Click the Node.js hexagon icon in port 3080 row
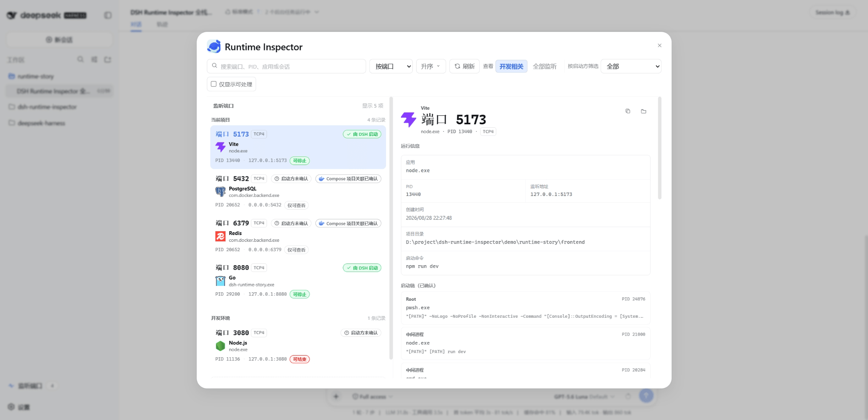Image resolution: width=868 pixels, height=420 pixels. click(220, 346)
